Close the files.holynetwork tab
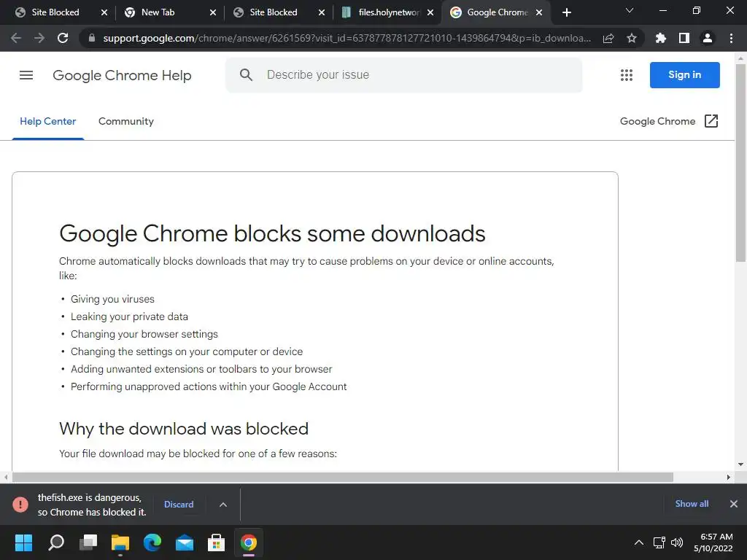Viewport: 747px width, 560px height. coord(430,12)
